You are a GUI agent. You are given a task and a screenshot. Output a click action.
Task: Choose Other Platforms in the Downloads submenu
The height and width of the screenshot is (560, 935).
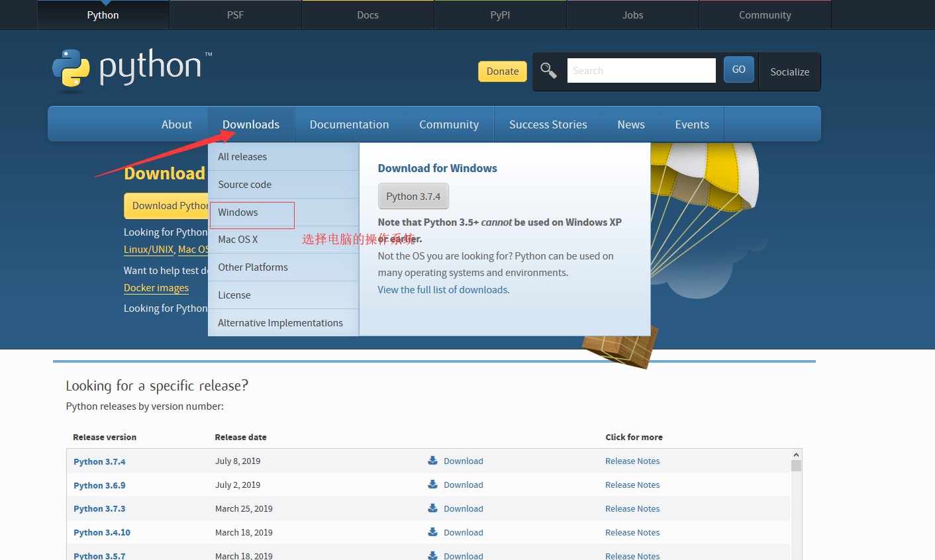(x=283, y=267)
